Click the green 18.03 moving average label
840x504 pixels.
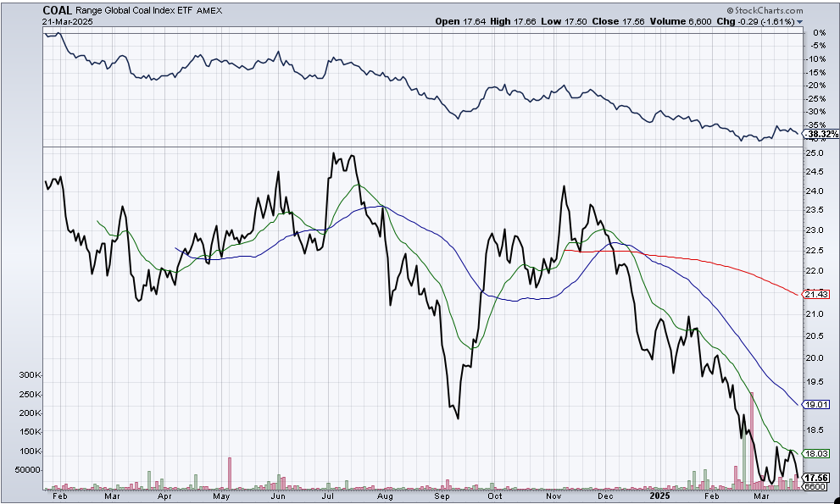[817, 454]
